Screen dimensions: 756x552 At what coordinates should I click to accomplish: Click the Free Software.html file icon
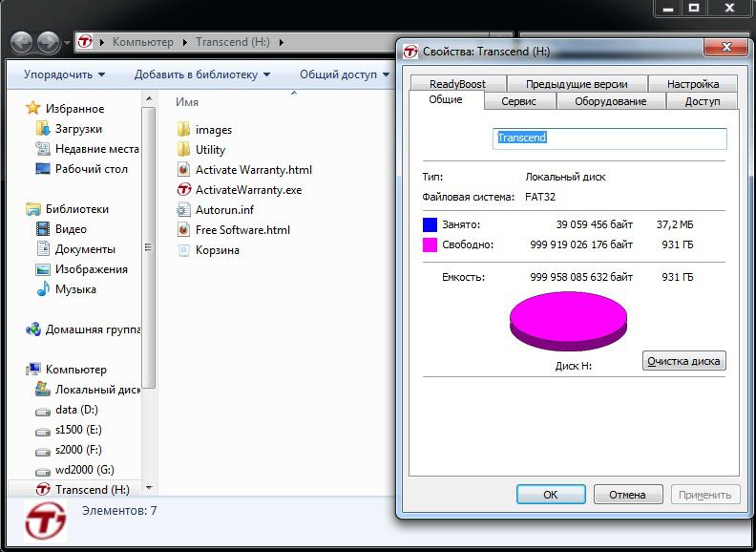(x=183, y=229)
